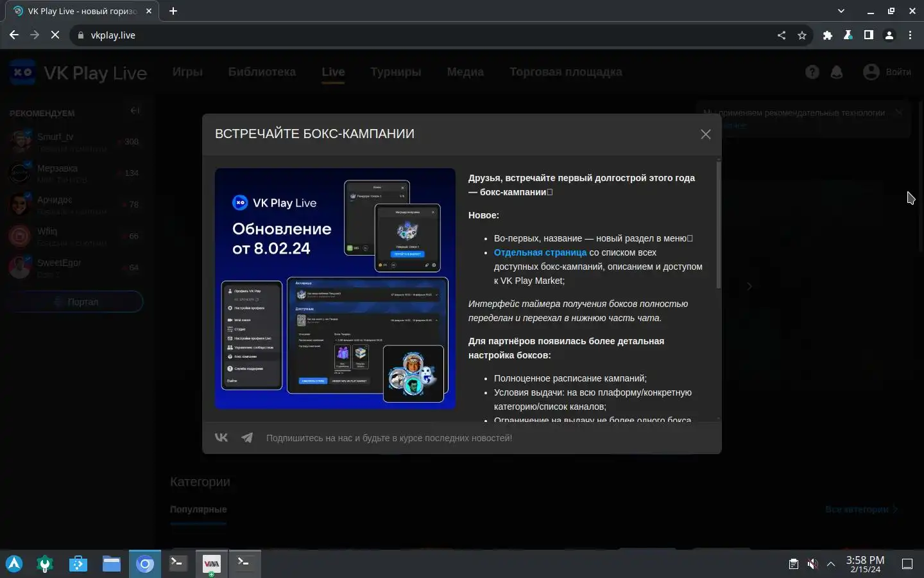Open the Wfliq channel
The image size is (924, 578).
[76, 236]
